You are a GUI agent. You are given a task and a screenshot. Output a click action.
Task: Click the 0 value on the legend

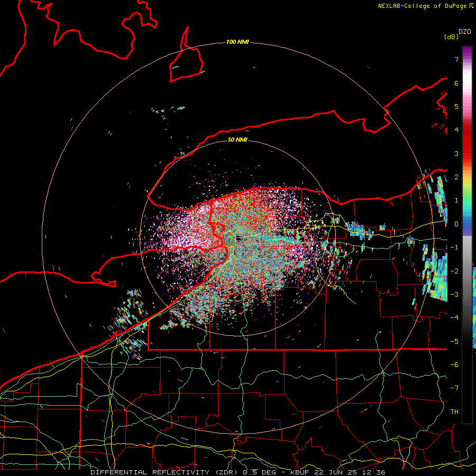[456, 224]
